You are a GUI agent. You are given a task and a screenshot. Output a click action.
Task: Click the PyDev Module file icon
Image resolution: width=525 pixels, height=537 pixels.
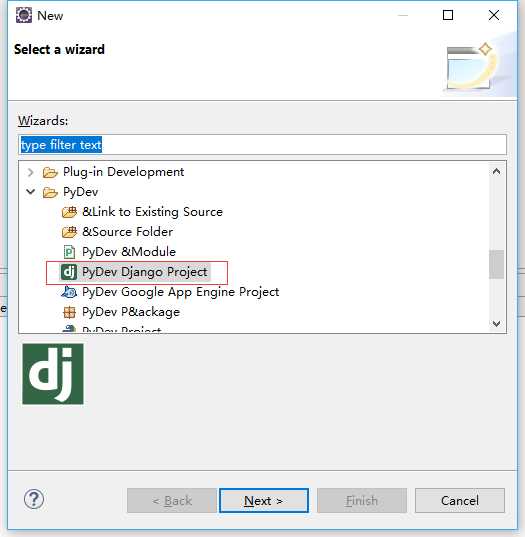(69, 252)
